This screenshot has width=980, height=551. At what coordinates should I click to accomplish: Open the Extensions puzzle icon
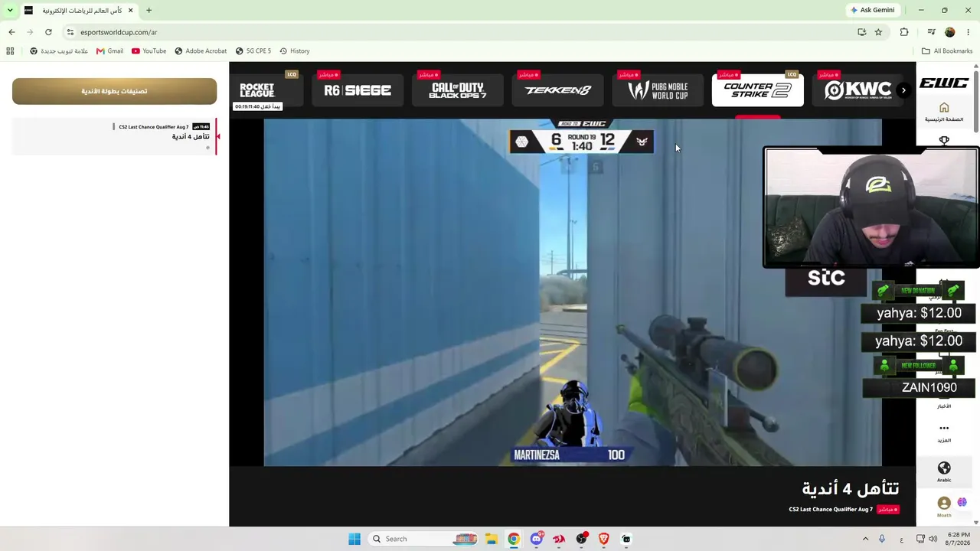pos(904,32)
